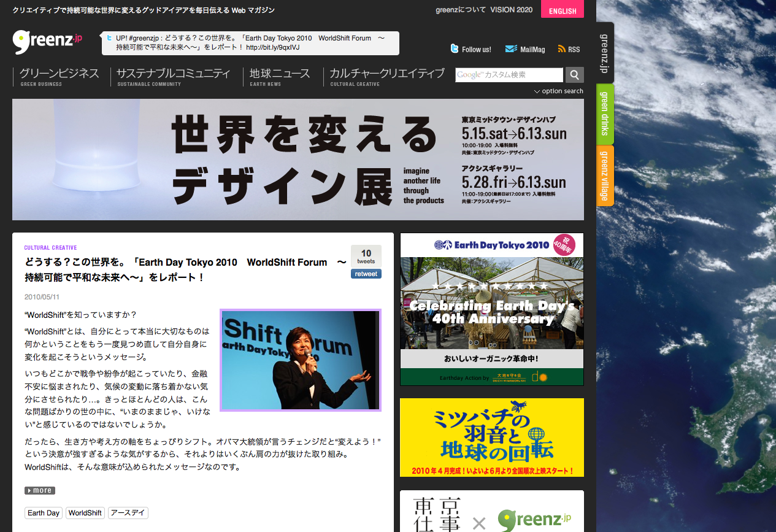The width and height of the screenshot is (776, 532).
Task: Click the orange RSS feed icon
Action: (x=561, y=49)
